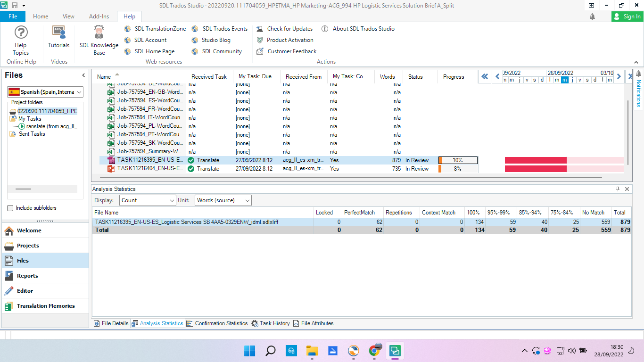Open the Unit Words (source) dropdown

[223, 200]
